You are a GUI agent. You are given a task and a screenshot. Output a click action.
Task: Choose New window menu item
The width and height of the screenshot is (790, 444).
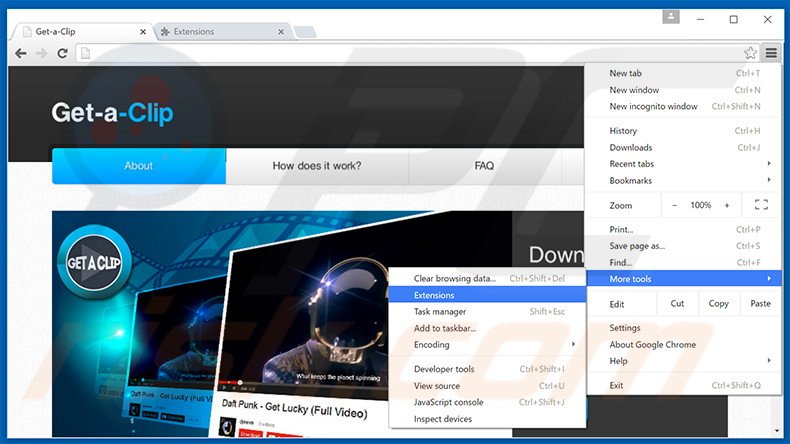pyautogui.click(x=684, y=90)
